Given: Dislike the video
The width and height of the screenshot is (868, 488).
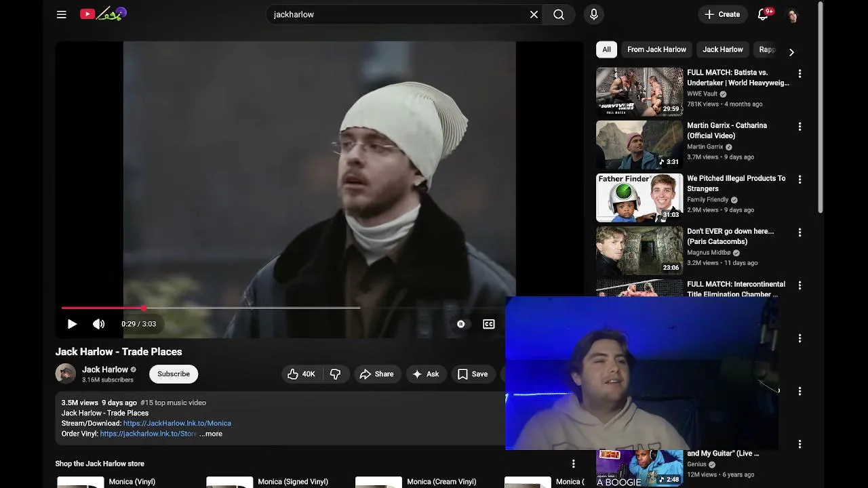Looking at the screenshot, I should click(335, 374).
